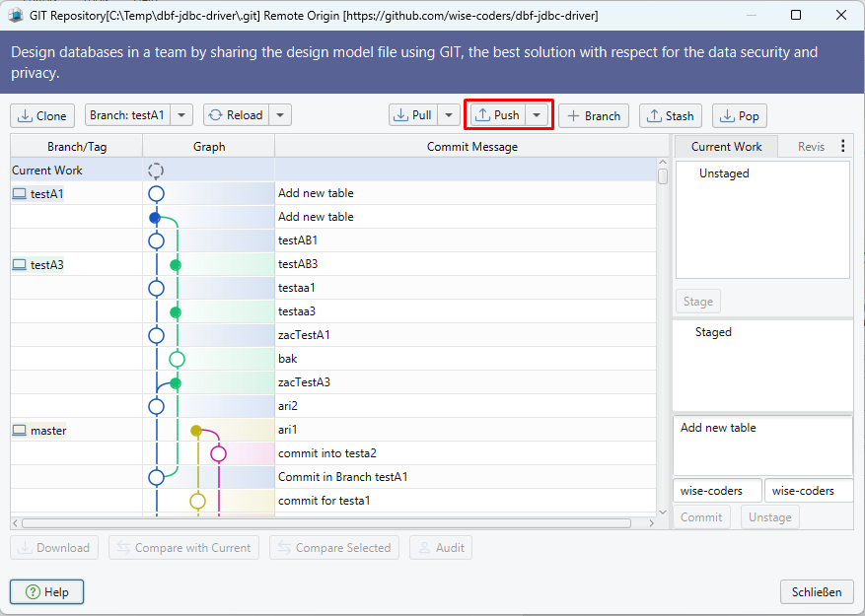Click the magenta node for testa2 commit
The image size is (865, 616).
[218, 453]
